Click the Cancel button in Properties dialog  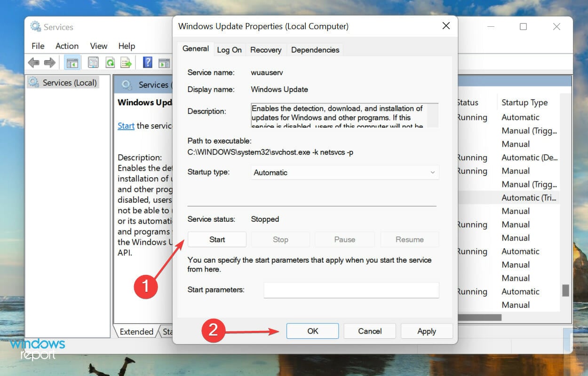pos(370,331)
